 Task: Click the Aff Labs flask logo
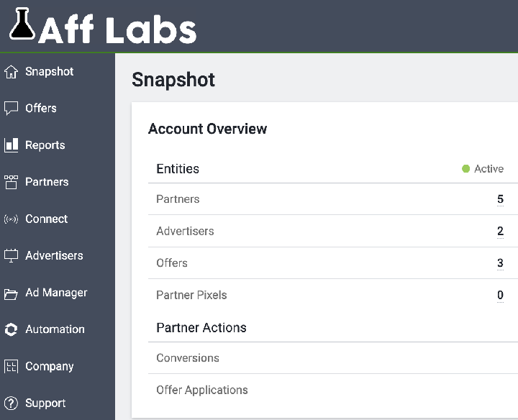point(22,24)
